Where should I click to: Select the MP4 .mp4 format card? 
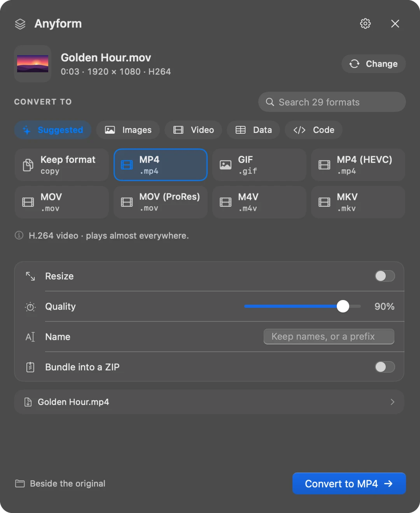(x=161, y=165)
